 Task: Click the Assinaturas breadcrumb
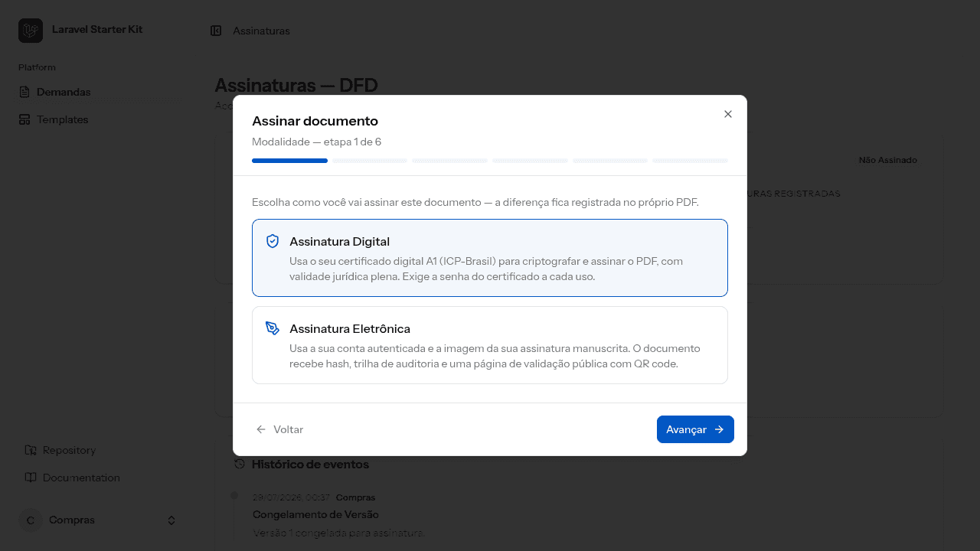point(261,31)
